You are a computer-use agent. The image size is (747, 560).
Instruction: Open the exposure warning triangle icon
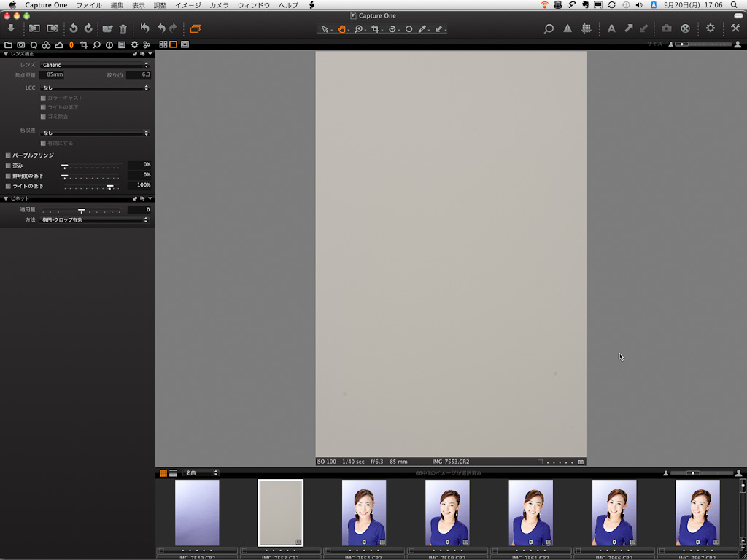pyautogui.click(x=567, y=28)
